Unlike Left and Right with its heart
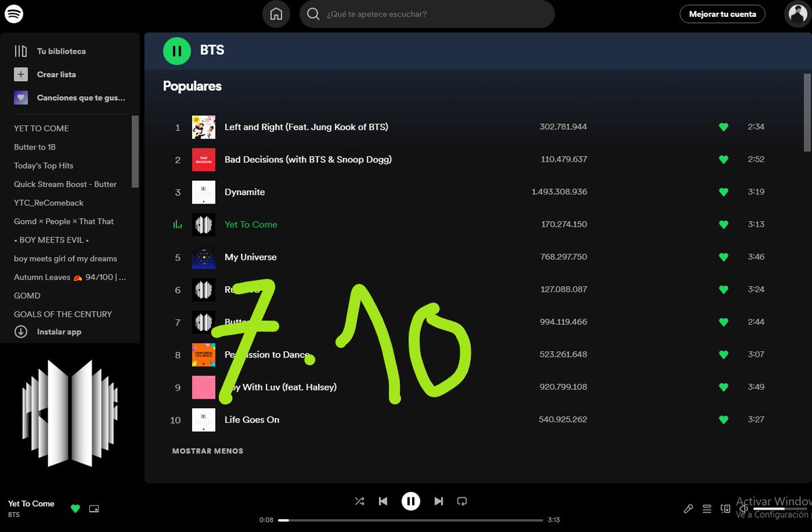The image size is (812, 532). (723, 127)
